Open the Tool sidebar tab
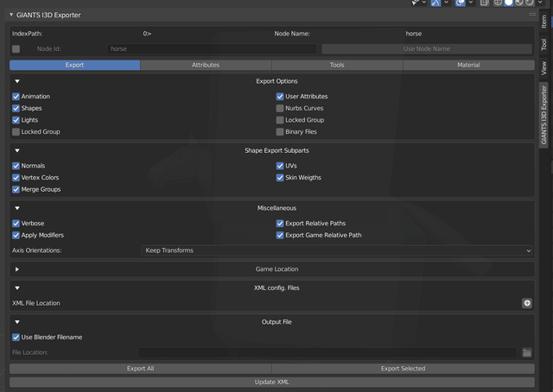Screen dimensions: 553x392 (543, 44)
